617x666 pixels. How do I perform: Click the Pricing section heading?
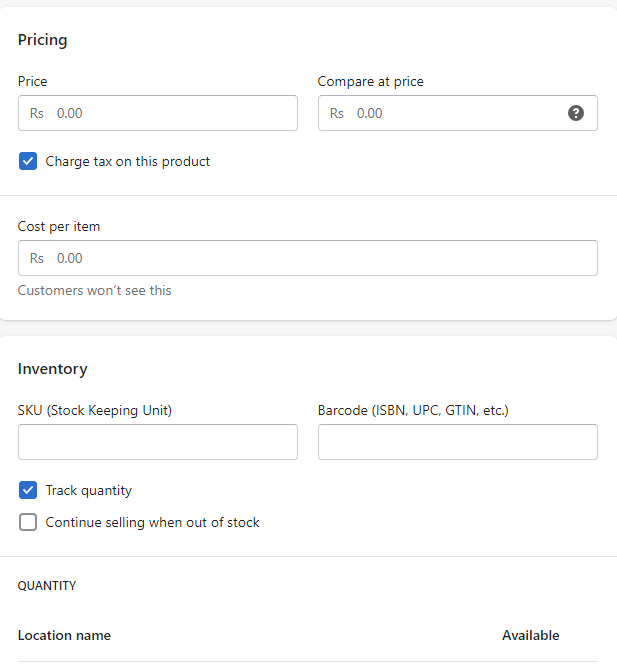(43, 40)
